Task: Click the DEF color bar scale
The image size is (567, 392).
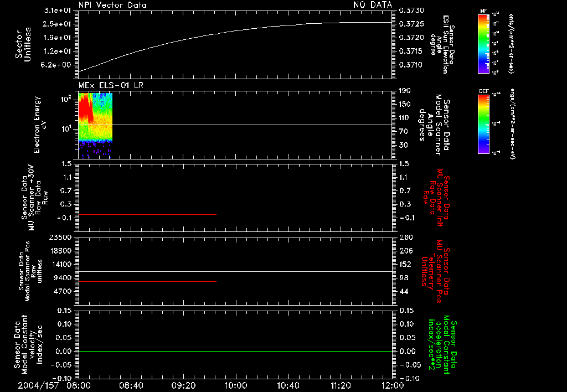Action: pos(483,124)
